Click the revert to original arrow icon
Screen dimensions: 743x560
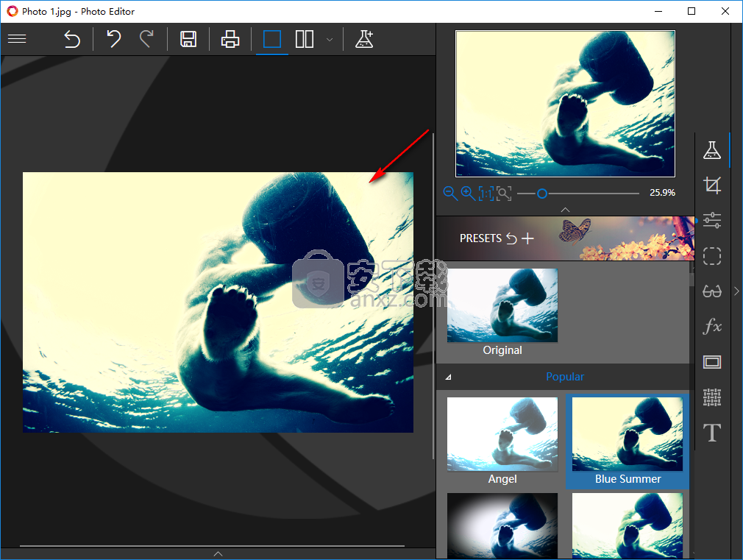72,39
